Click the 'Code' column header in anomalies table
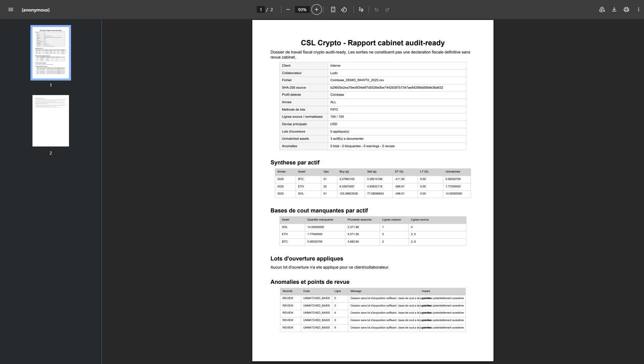644x364 pixels. (x=306, y=291)
